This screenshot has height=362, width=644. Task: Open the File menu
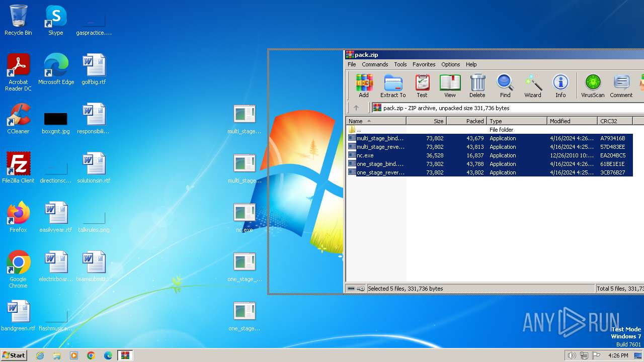[x=352, y=64]
